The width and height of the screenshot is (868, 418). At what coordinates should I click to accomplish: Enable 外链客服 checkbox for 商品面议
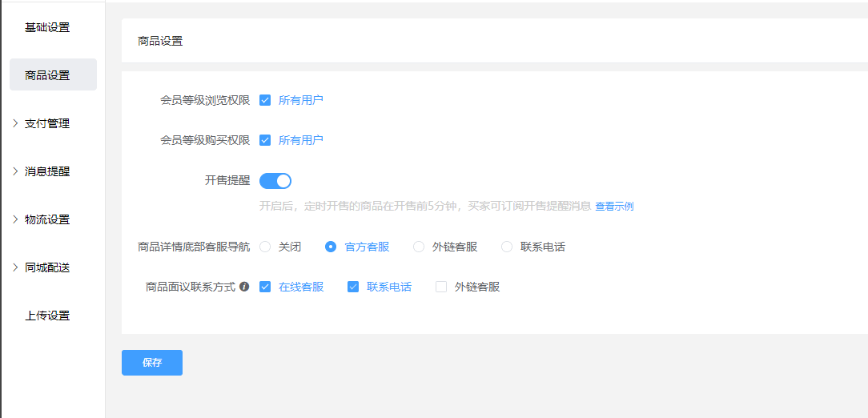441,287
